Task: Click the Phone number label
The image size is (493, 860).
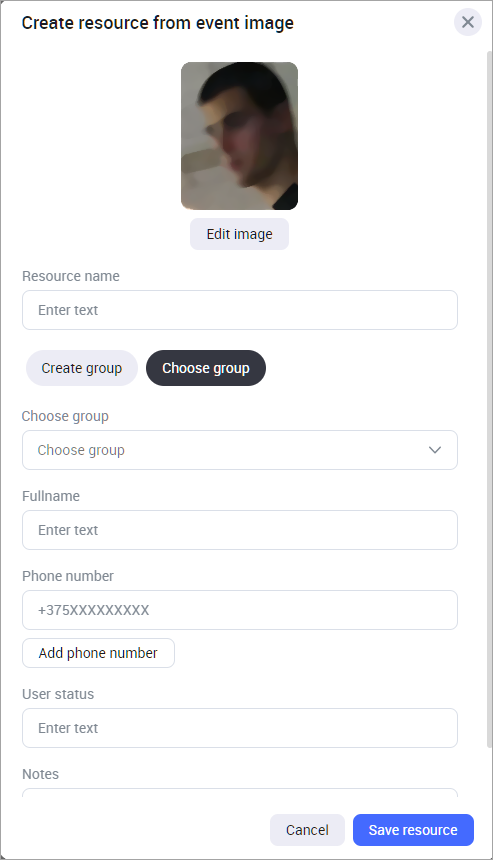Action: tap(68, 576)
